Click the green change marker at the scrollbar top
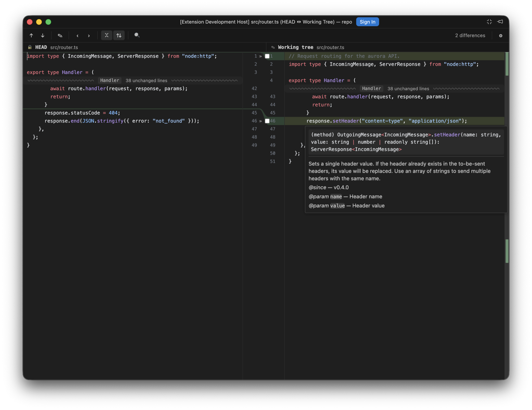This screenshot has width=532, height=410. 507,64
